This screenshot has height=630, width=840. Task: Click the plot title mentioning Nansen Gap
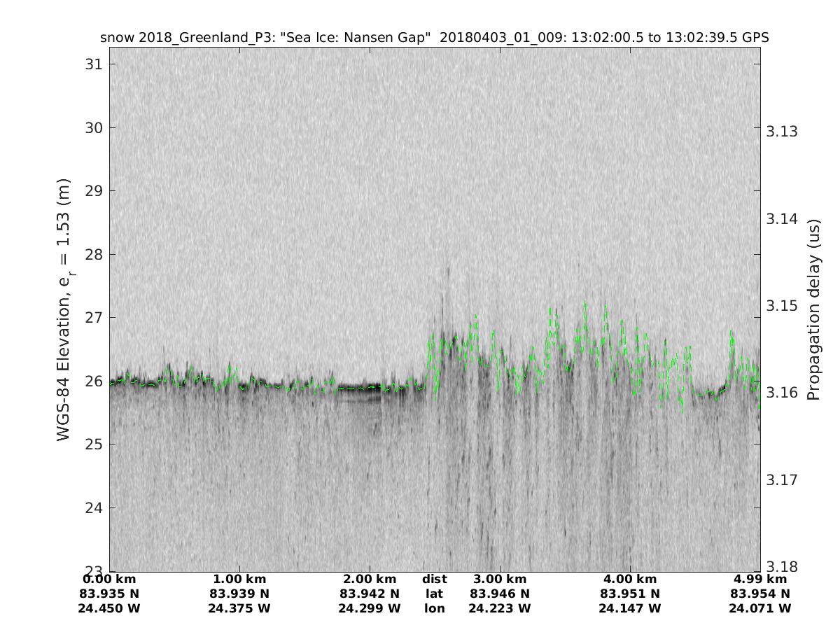tap(434, 38)
